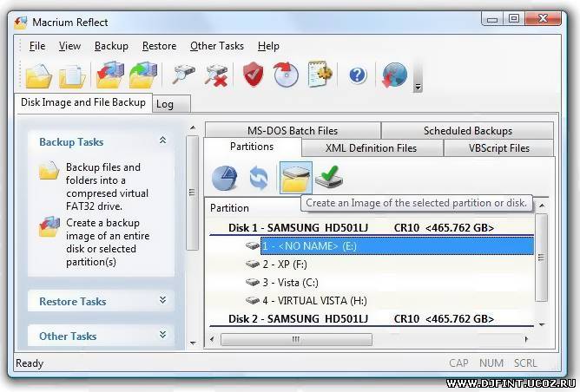Open the Other Tasks menu
The image size is (580, 392).
(x=217, y=46)
